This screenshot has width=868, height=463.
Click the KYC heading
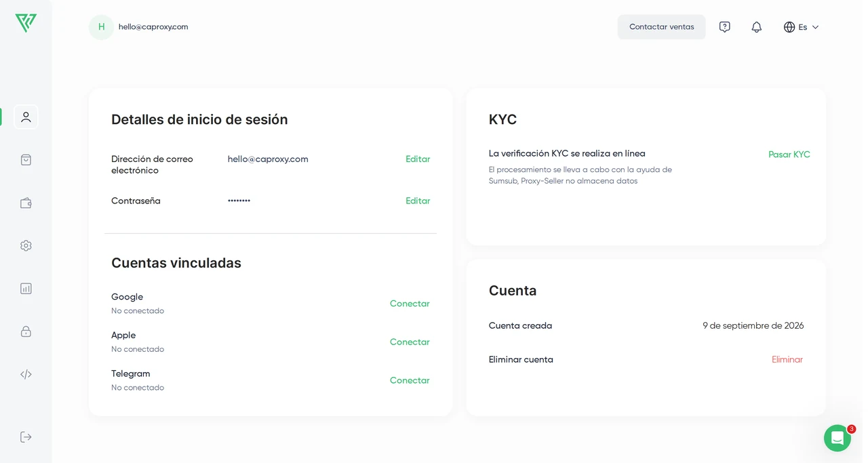click(x=502, y=120)
